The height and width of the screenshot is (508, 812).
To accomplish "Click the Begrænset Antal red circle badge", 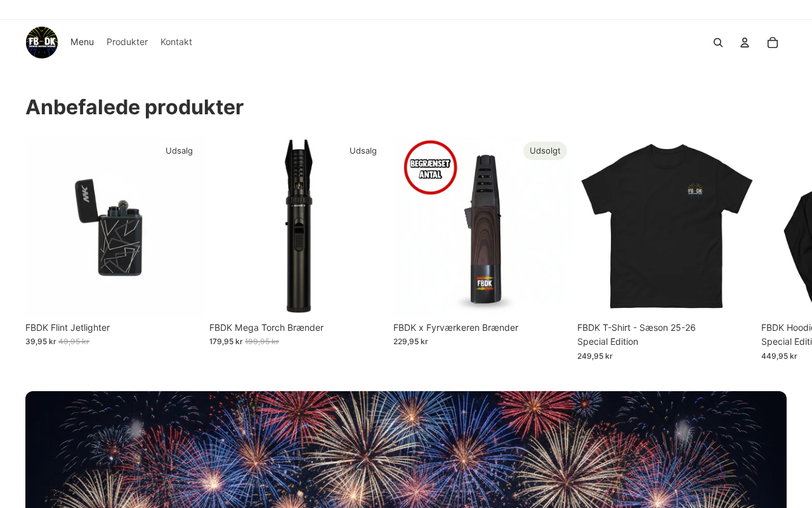I will point(431,168).
